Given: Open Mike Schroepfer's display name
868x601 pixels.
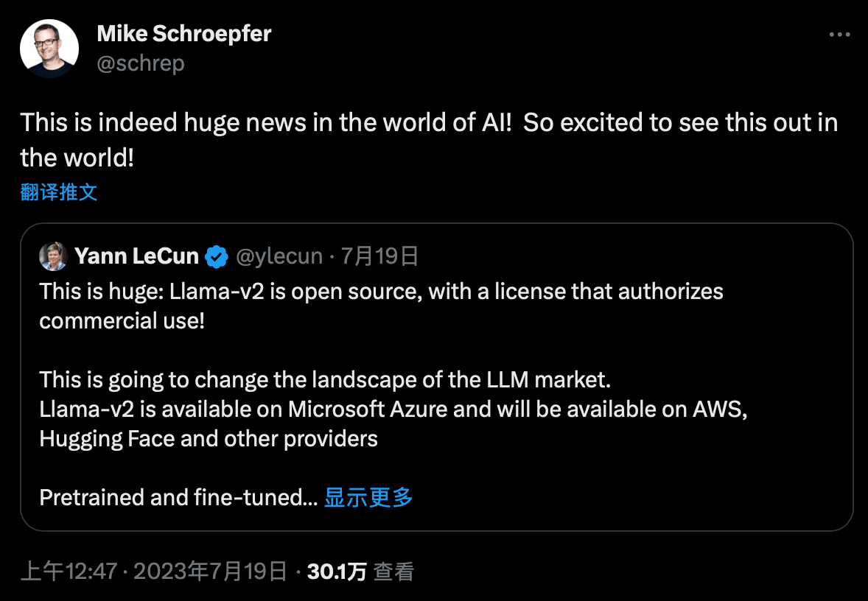Looking at the screenshot, I should (183, 33).
